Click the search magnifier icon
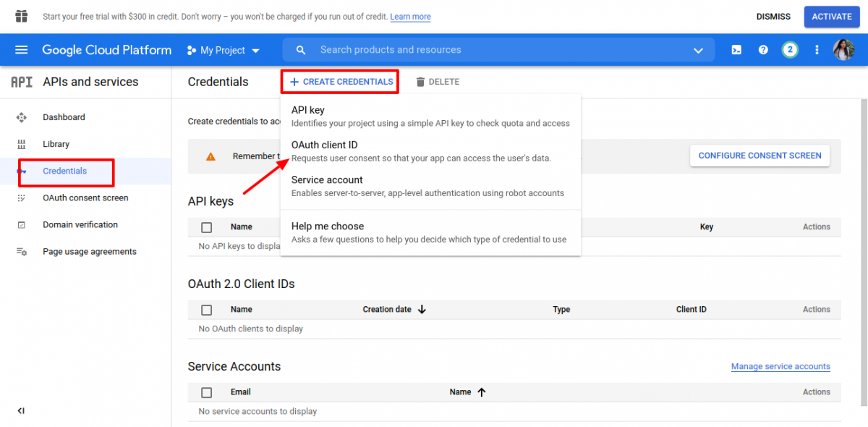 coord(301,49)
